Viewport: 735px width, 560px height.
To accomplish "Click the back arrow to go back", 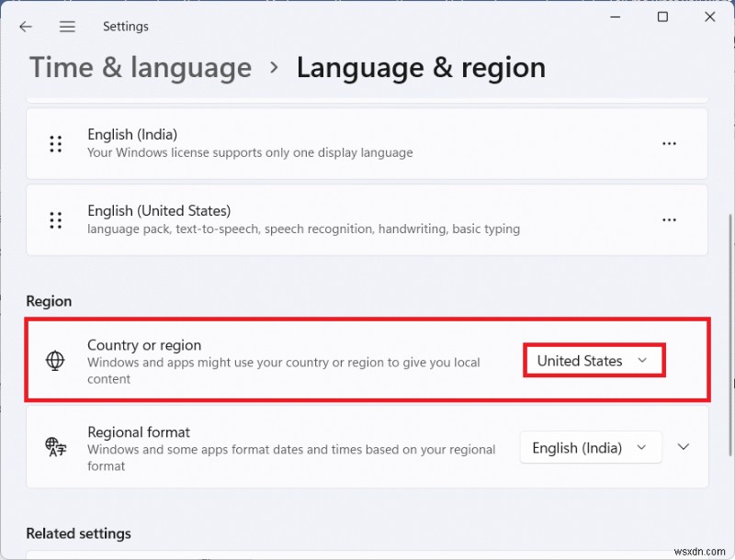I will pyautogui.click(x=25, y=27).
